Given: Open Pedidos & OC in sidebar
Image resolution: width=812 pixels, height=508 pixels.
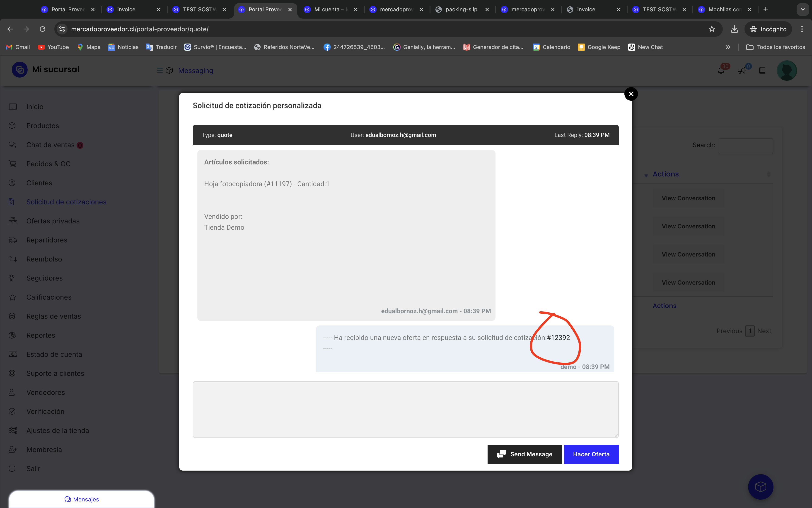Looking at the screenshot, I should click(x=48, y=164).
